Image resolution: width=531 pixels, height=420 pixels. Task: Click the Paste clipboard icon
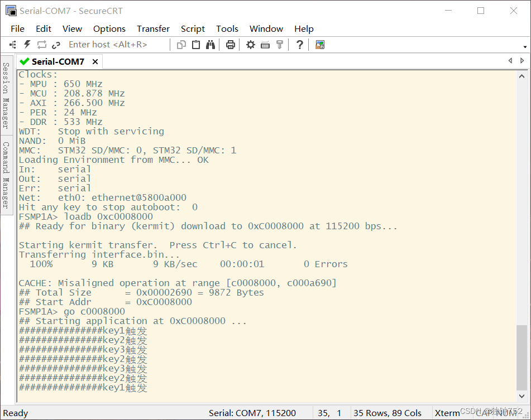click(196, 45)
